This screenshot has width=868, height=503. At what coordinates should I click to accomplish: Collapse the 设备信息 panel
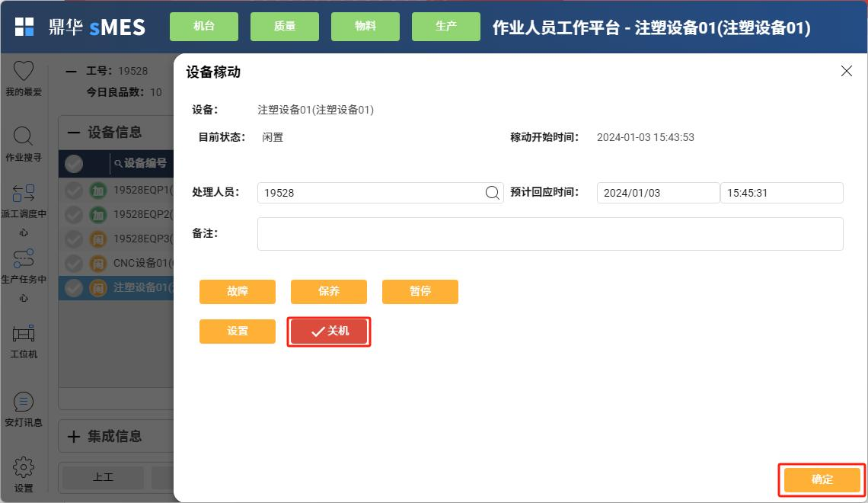74,133
